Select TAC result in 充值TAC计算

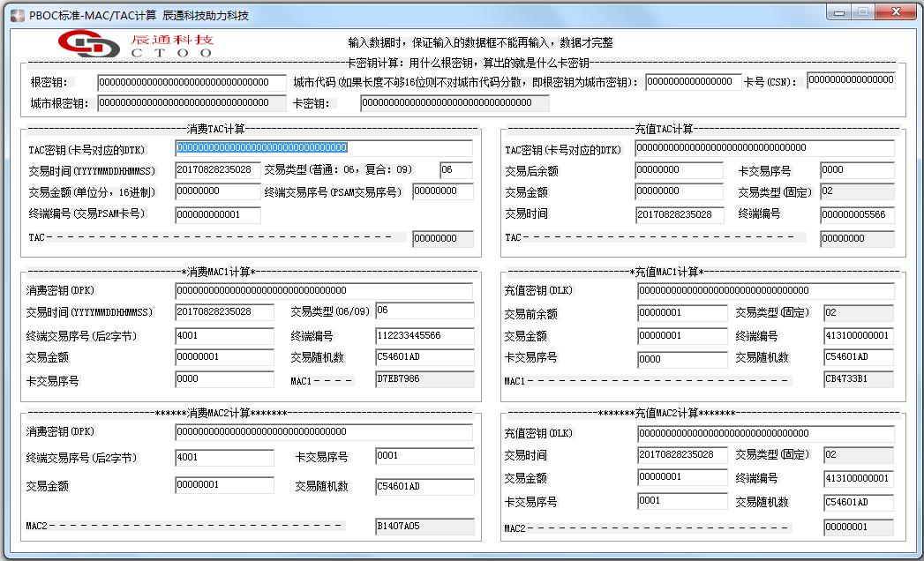pos(858,239)
